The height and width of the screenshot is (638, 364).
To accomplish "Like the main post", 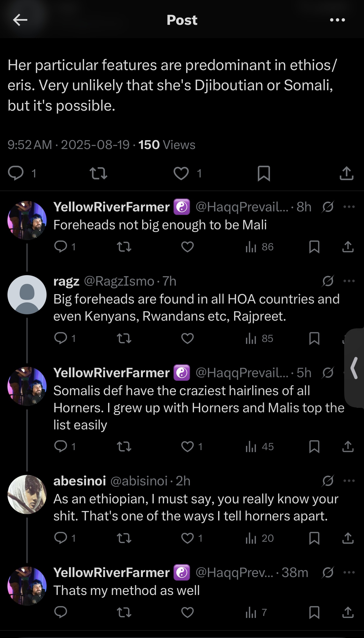I will [181, 173].
